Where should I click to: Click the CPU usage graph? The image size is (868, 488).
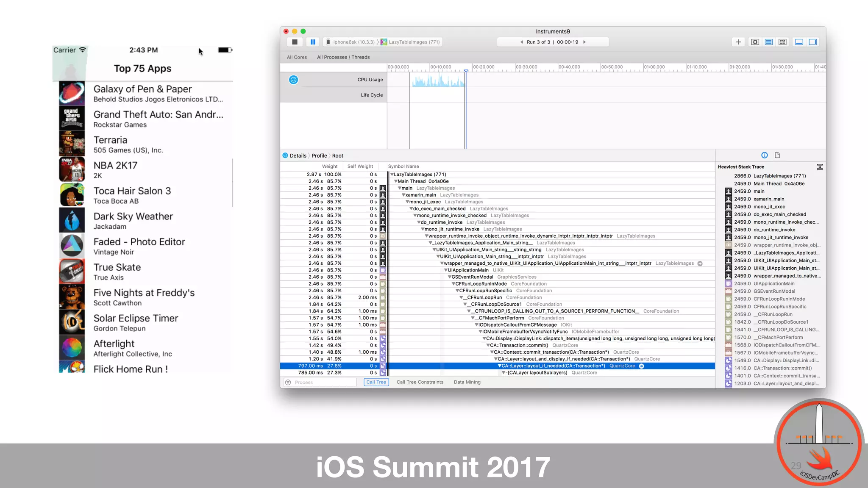(438, 80)
